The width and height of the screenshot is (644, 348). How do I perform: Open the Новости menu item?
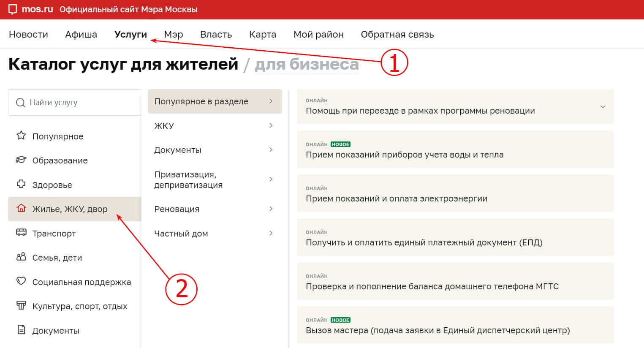click(x=28, y=35)
